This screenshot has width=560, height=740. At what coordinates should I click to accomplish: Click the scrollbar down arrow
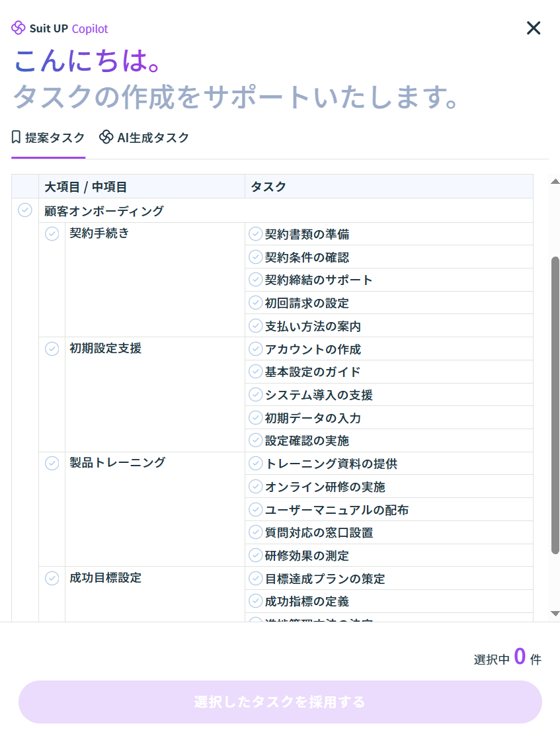(555, 614)
